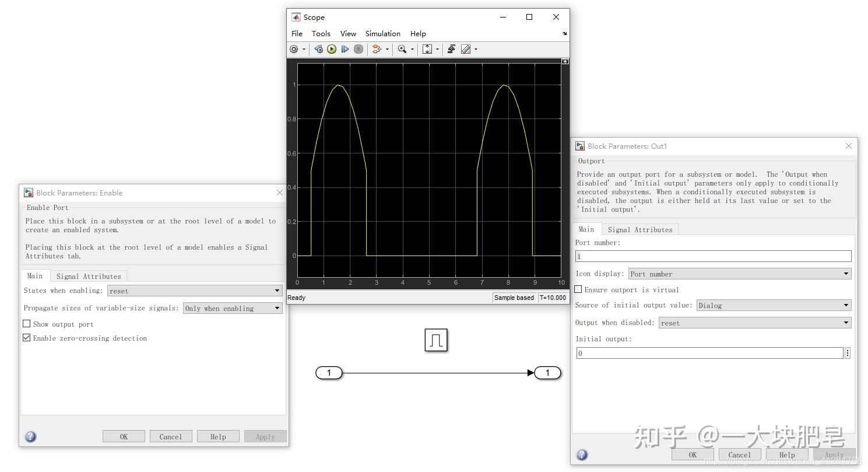
Task: Click the stop simulation icon
Action: point(357,49)
